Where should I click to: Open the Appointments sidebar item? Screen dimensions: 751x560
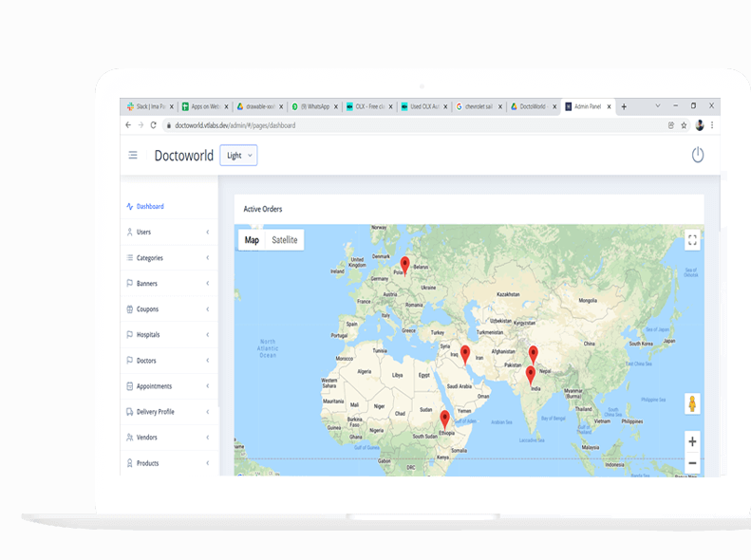(168, 386)
